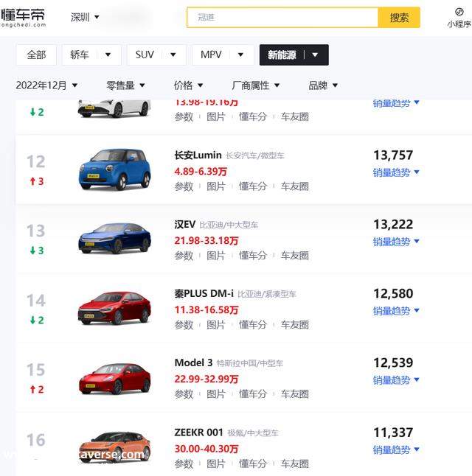Open the 品牌 filter dropdown
This screenshot has height=476, width=472.
pos(323,85)
